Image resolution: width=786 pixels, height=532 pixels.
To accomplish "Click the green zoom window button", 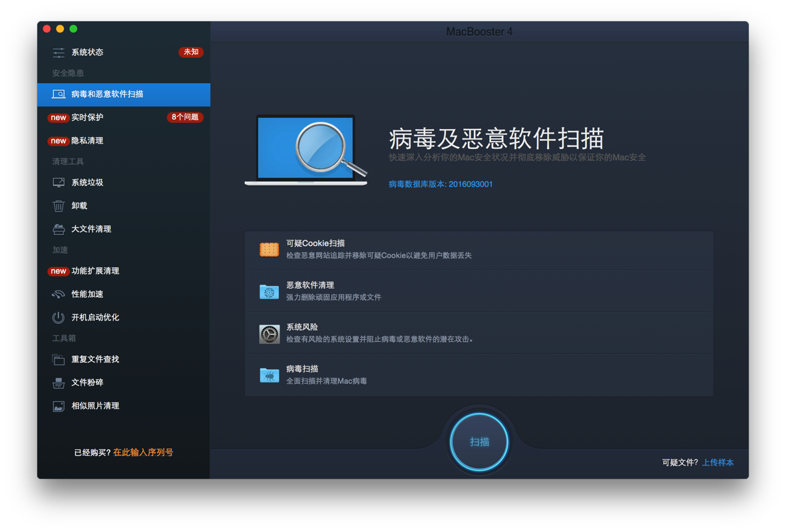I will coord(73,29).
